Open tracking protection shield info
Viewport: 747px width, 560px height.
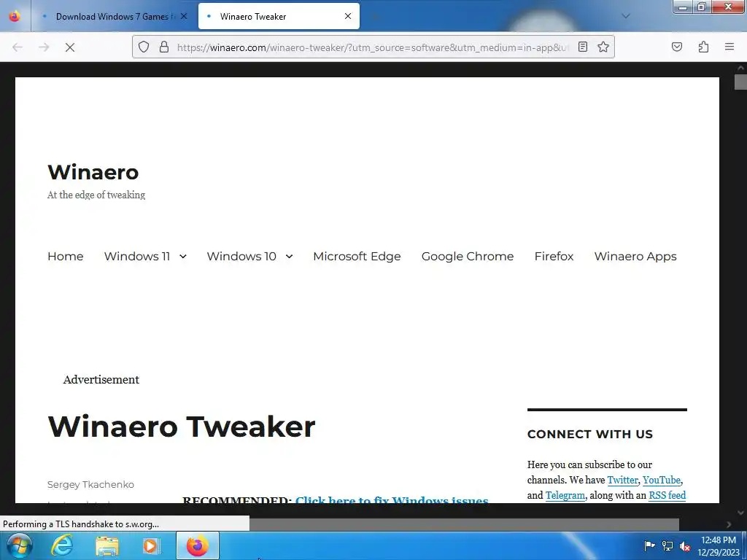click(144, 47)
